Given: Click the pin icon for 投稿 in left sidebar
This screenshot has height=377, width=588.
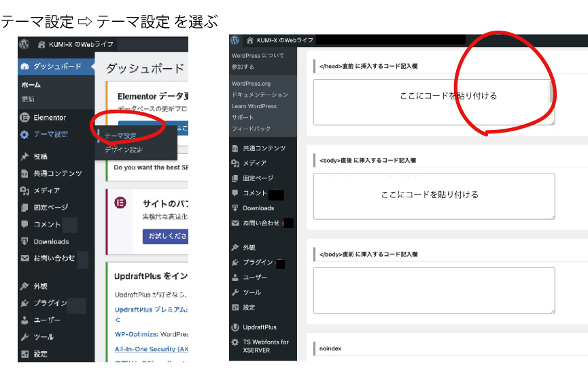Looking at the screenshot, I should coord(24,157).
